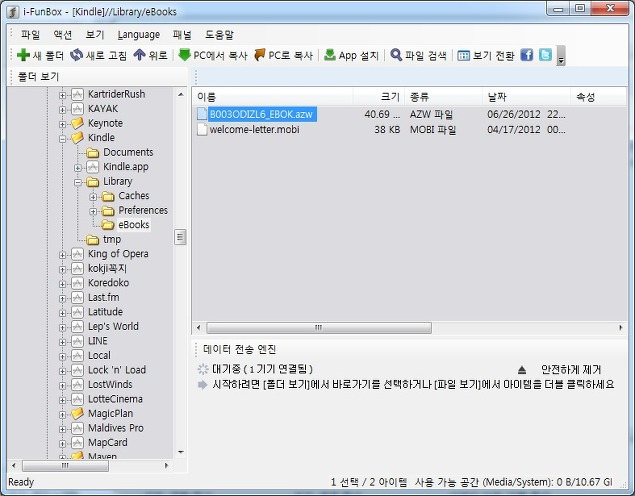This screenshot has height=496, width=635.
Task: Select the KartriderRush app icon in the tree
Action: tap(77, 94)
